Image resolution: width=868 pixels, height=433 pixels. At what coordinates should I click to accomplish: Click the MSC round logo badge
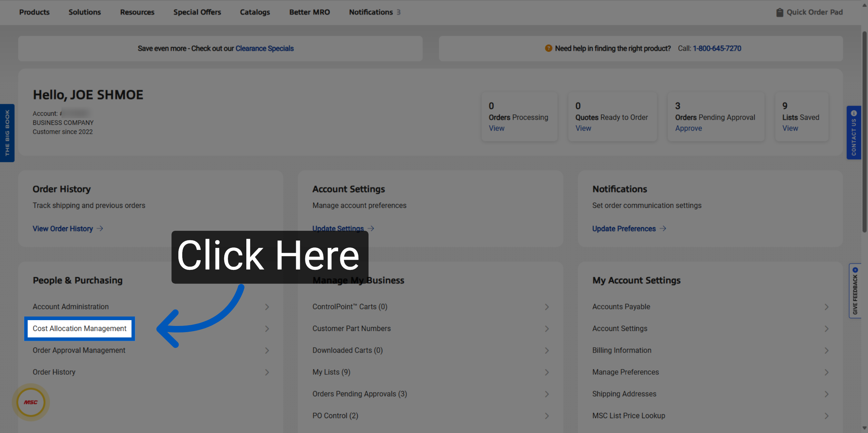pyautogui.click(x=31, y=402)
